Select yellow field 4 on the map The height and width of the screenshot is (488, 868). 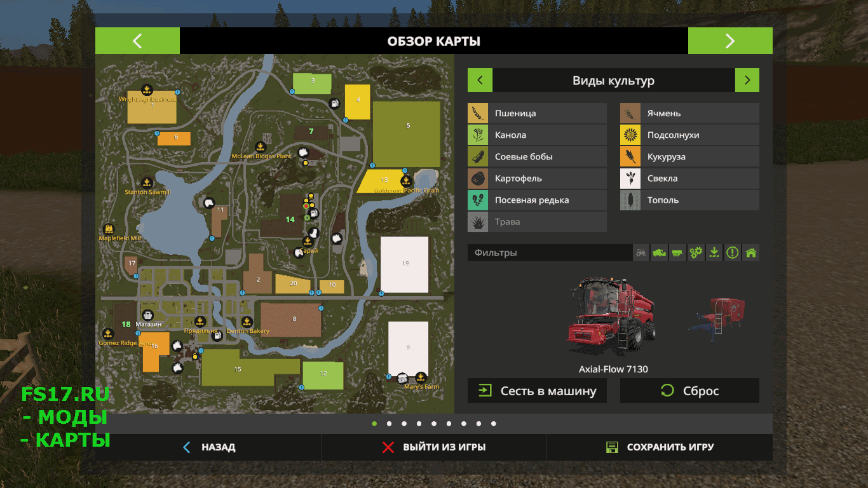[x=358, y=102]
